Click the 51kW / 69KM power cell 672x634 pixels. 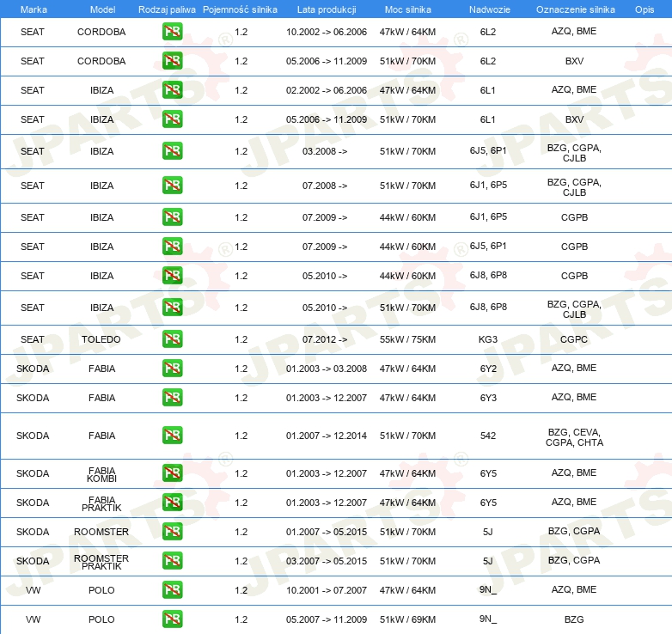407,619
